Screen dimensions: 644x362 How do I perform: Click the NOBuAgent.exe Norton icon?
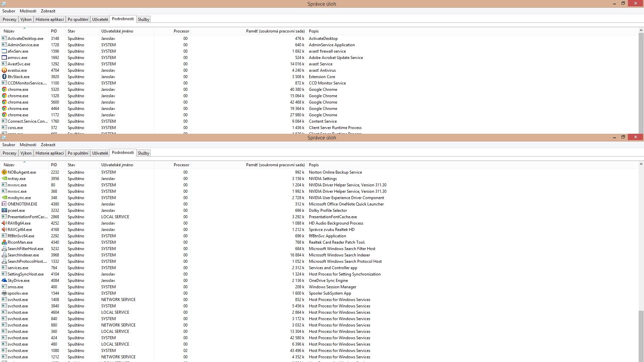click(4, 172)
